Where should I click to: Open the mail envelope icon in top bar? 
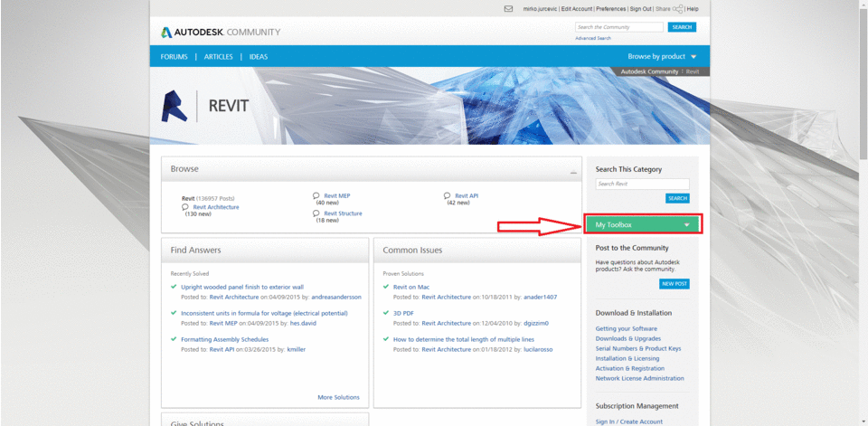[508, 9]
